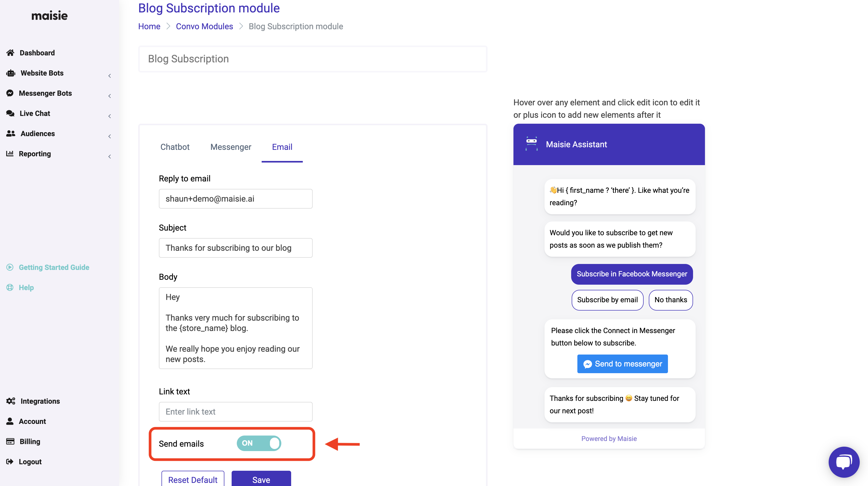The height and width of the screenshot is (486, 868).
Task: Click the Integrations gears icon
Action: [11, 401]
